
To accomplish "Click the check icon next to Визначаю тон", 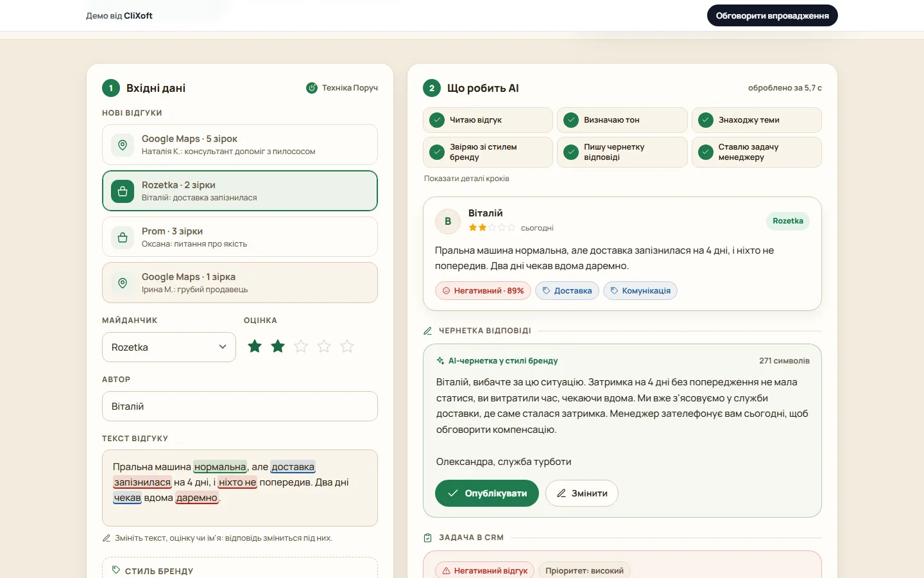I will (x=571, y=120).
